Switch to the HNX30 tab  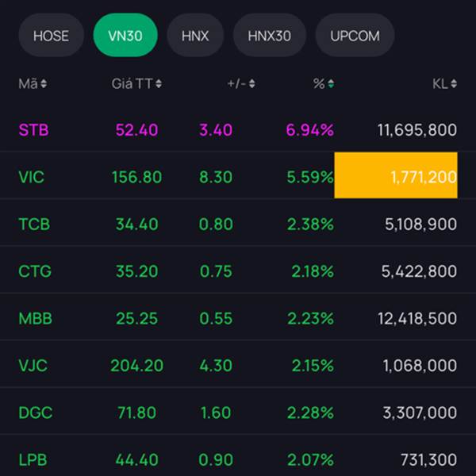click(x=270, y=36)
